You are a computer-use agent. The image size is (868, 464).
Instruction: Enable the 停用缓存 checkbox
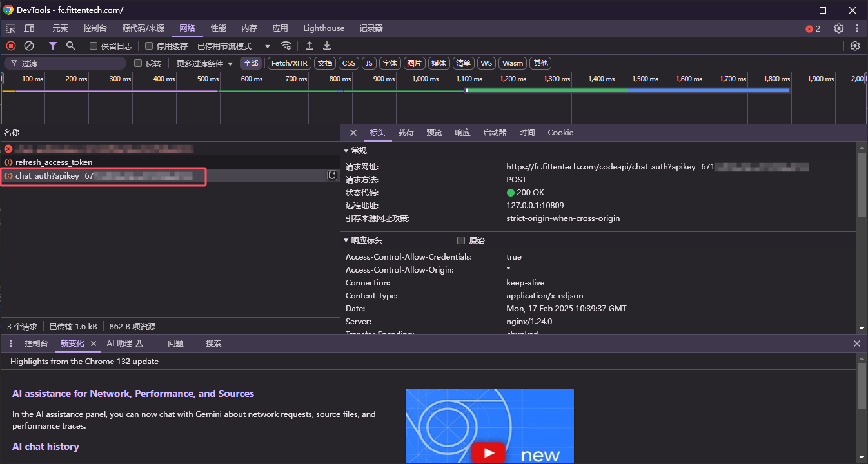pos(149,46)
